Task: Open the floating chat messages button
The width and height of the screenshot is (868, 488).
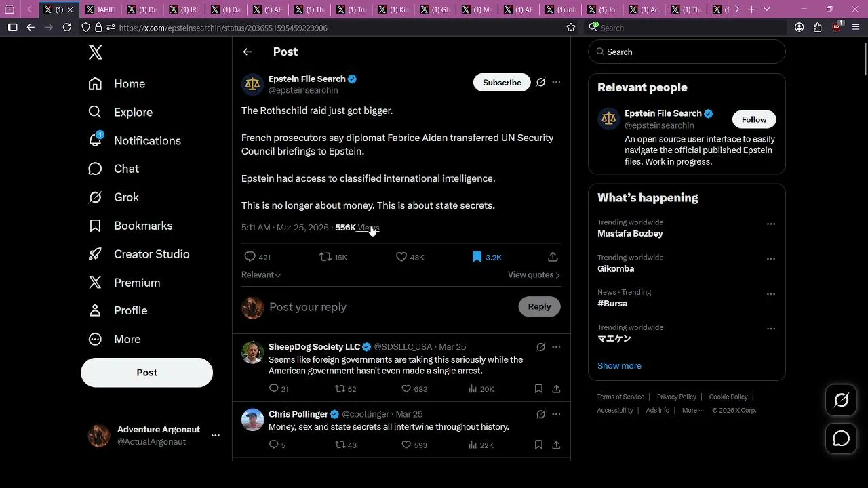Action: [841, 439]
